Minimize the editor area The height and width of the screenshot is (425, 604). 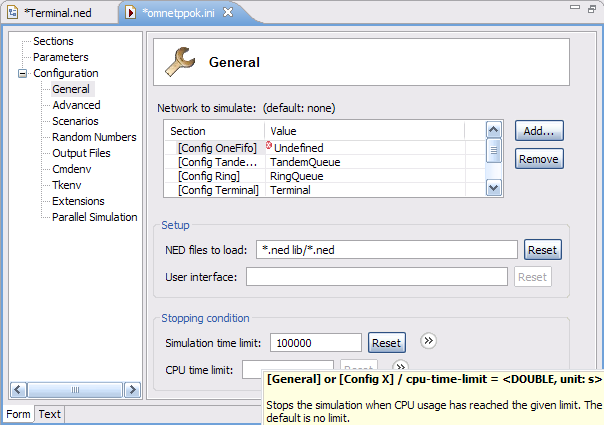(x=575, y=7)
